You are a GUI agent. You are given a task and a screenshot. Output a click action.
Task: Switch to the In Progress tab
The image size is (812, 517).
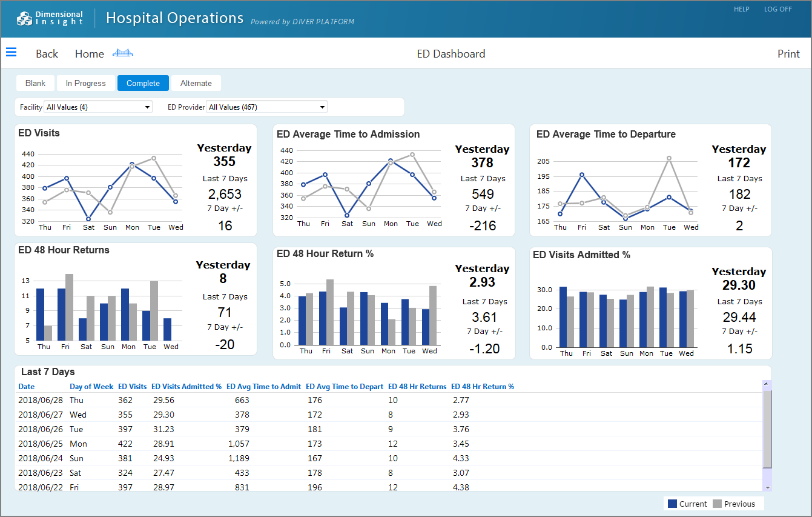(85, 83)
